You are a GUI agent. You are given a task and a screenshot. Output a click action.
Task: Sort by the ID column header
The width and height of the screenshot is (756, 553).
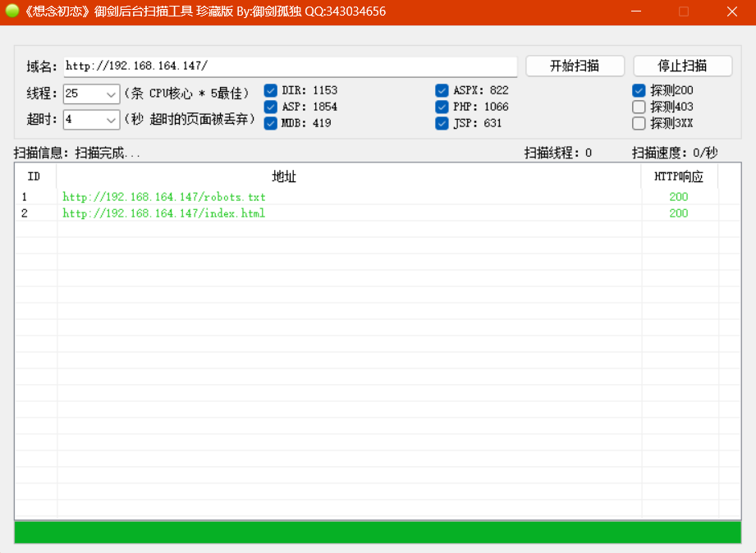35,176
